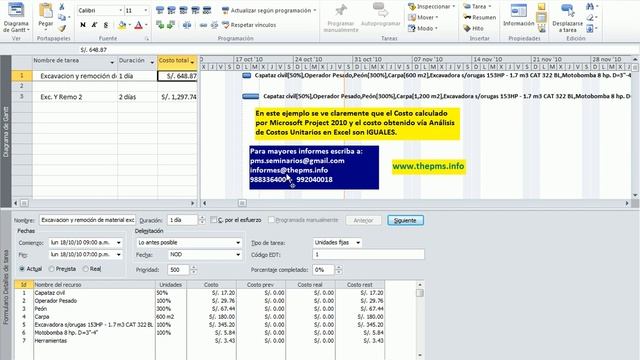Click the Duración column header
Viewport: 640px width, 360px height.
[137, 62]
